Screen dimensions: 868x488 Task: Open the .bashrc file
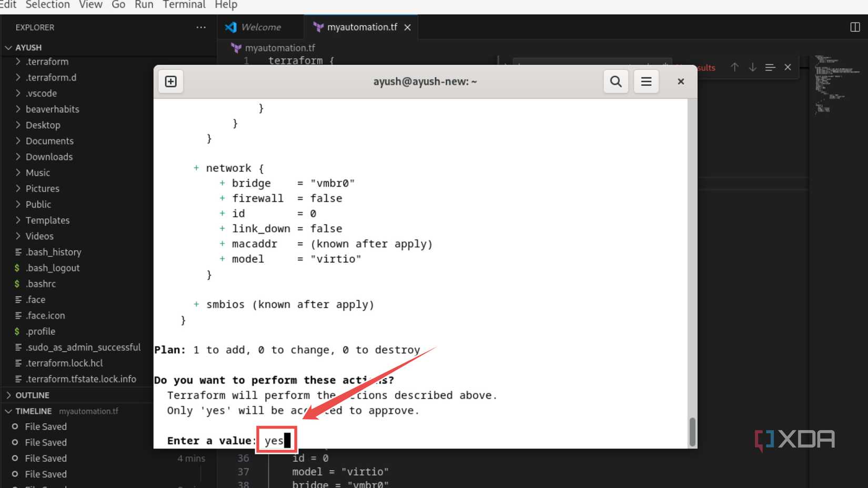[40, 283]
